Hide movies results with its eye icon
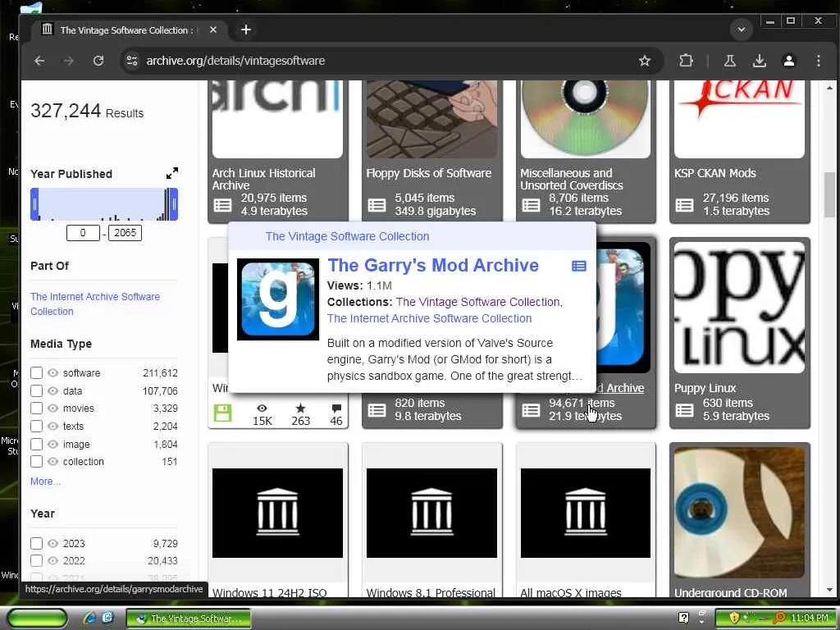The width and height of the screenshot is (840, 630). pyautogui.click(x=52, y=409)
